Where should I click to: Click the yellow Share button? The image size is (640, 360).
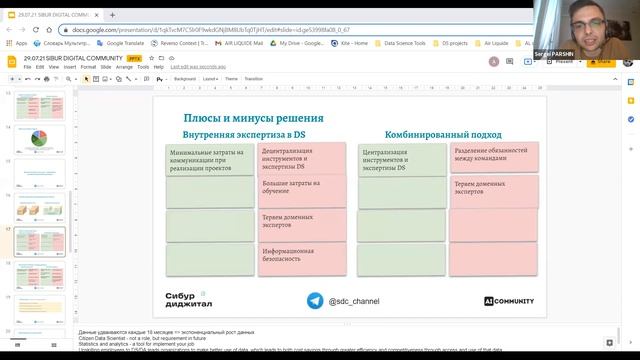[601, 62]
